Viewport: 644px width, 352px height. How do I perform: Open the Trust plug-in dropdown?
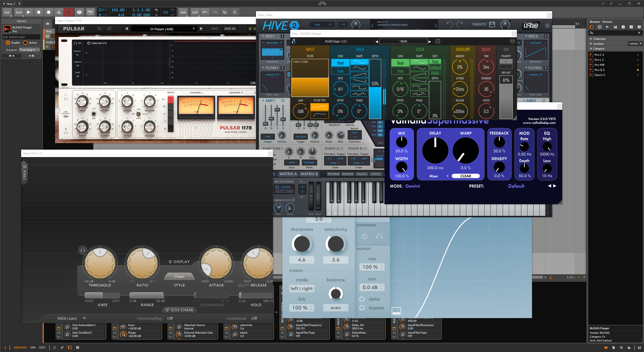click(x=30, y=50)
